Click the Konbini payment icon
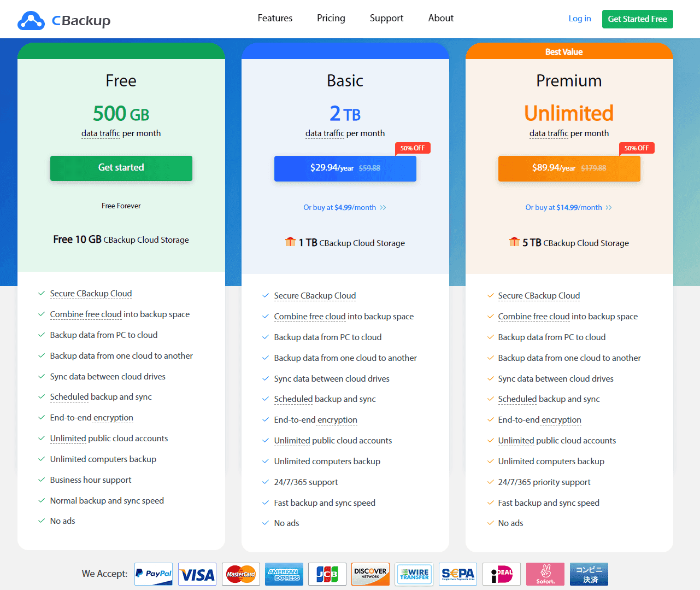This screenshot has width=700, height=590. pyautogui.click(x=589, y=574)
